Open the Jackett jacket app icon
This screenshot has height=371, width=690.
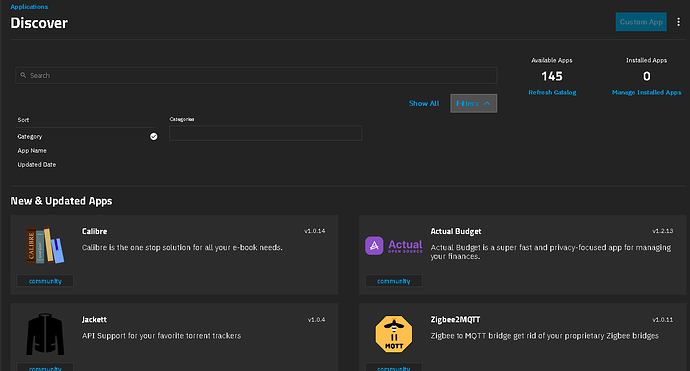pyautogui.click(x=45, y=334)
